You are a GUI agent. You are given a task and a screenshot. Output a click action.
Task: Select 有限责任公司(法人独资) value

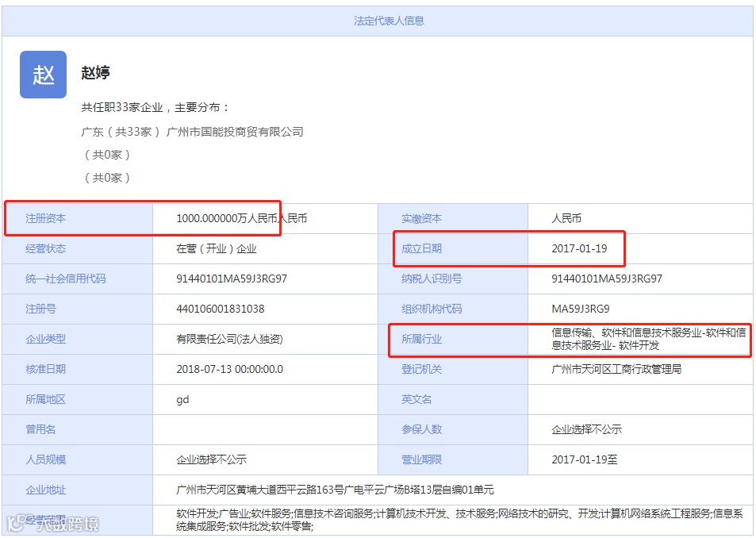coord(229,339)
